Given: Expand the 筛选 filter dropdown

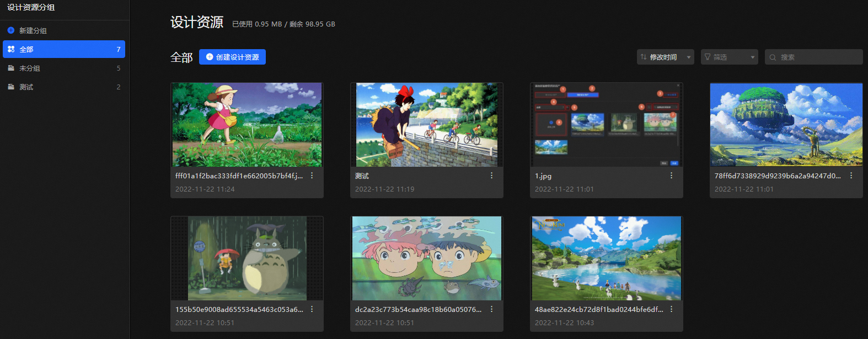Looking at the screenshot, I should [x=730, y=57].
